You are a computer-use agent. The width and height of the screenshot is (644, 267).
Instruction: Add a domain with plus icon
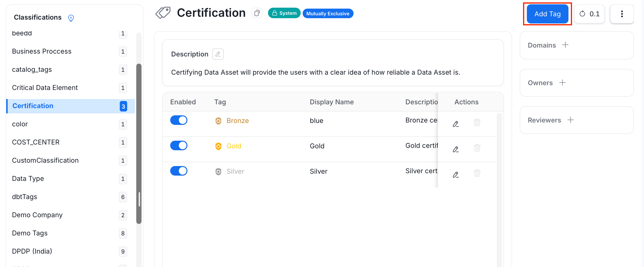point(565,45)
